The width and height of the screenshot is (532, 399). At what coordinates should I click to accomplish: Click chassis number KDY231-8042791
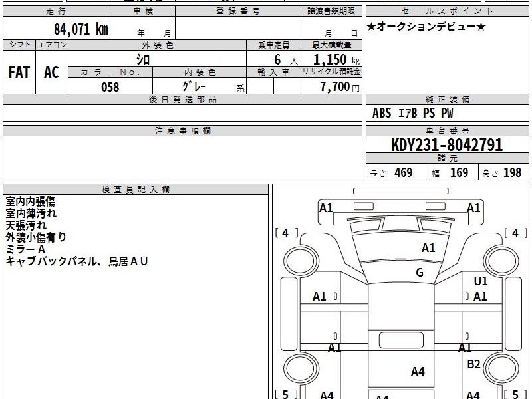coord(447,145)
